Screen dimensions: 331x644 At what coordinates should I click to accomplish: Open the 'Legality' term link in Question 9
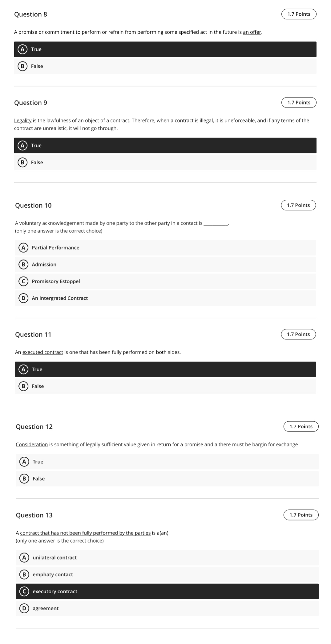(22, 120)
